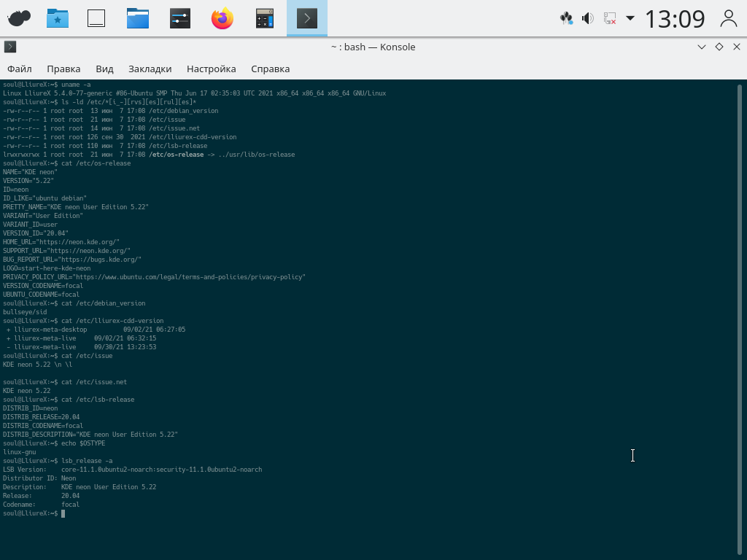Click the Konsole window menu icon in the title bar

10,47
